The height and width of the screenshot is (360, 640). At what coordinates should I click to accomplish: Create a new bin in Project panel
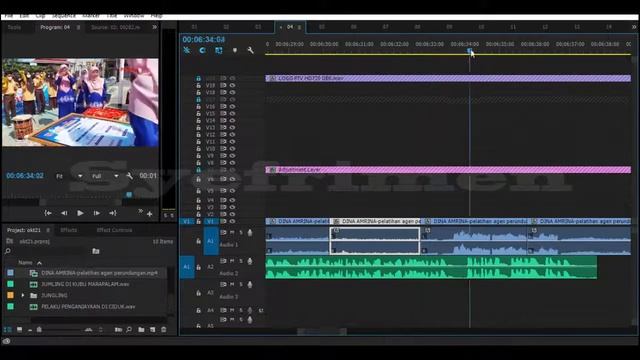(x=141, y=329)
